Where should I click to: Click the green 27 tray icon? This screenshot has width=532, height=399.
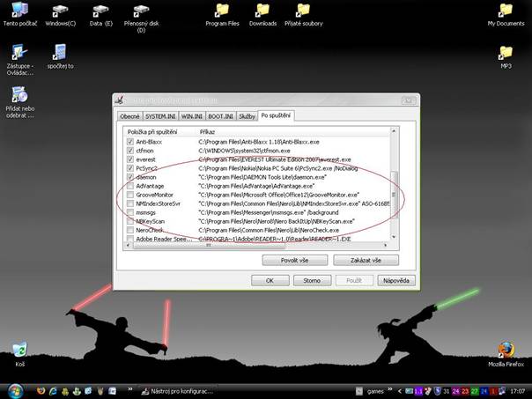[x=474, y=391]
